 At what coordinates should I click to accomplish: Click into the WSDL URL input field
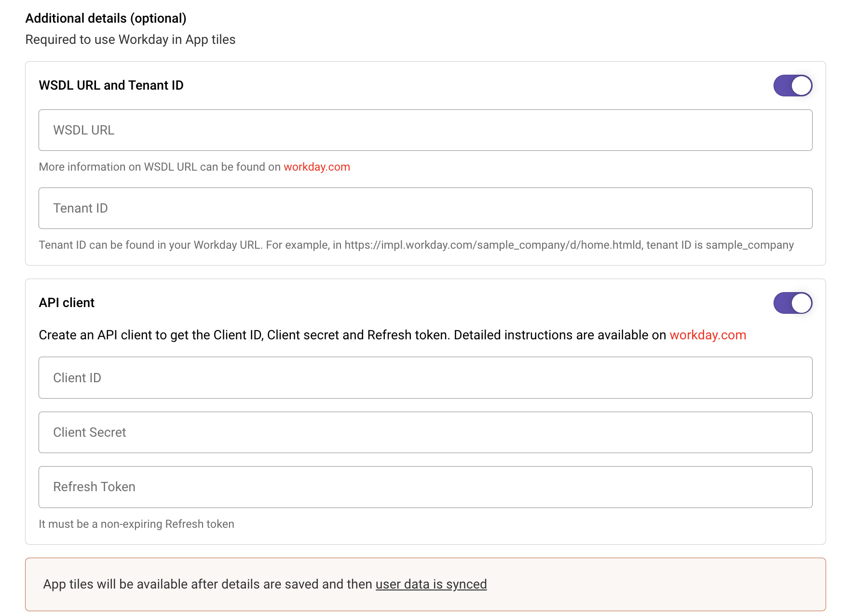click(425, 130)
